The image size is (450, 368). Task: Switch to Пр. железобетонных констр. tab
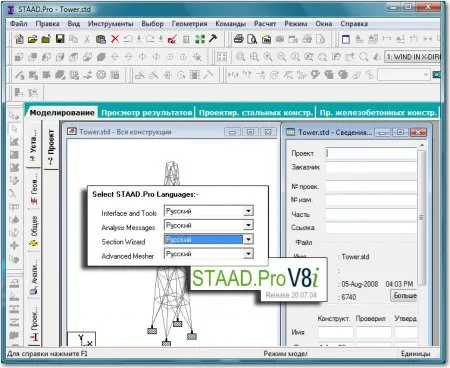[x=378, y=113]
